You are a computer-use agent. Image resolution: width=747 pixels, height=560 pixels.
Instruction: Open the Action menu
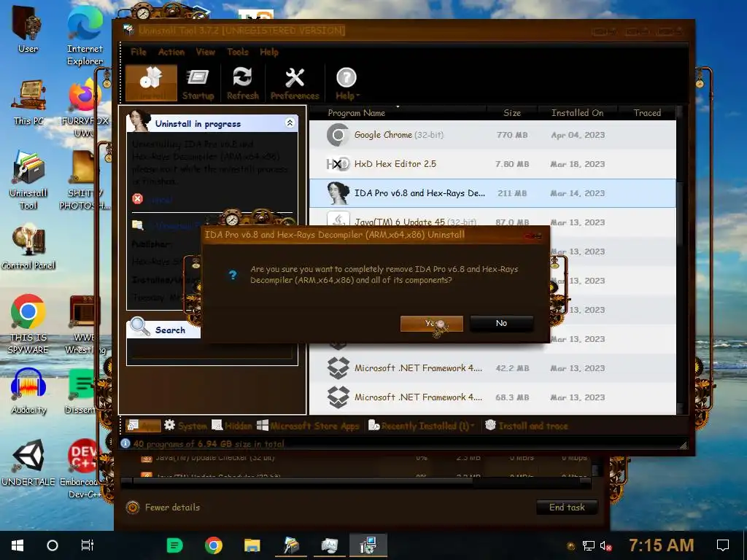(x=171, y=52)
